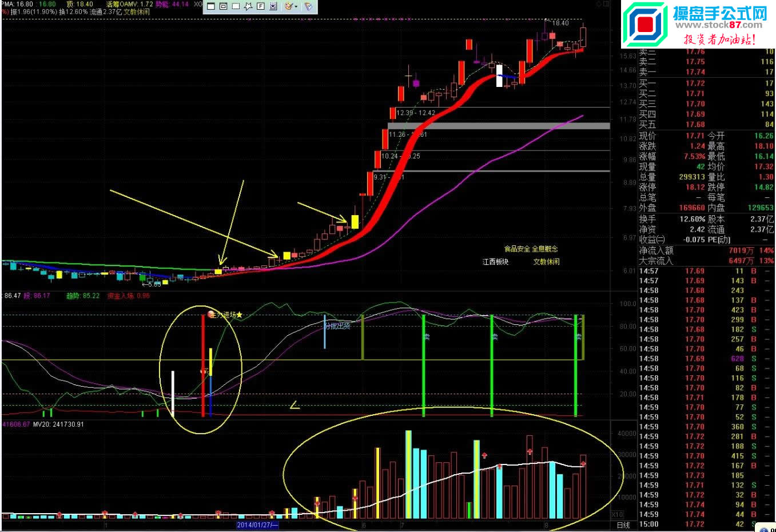Click the 涨停 18.12 limit-up price
This screenshot has height=532, width=776.
[x=695, y=188]
